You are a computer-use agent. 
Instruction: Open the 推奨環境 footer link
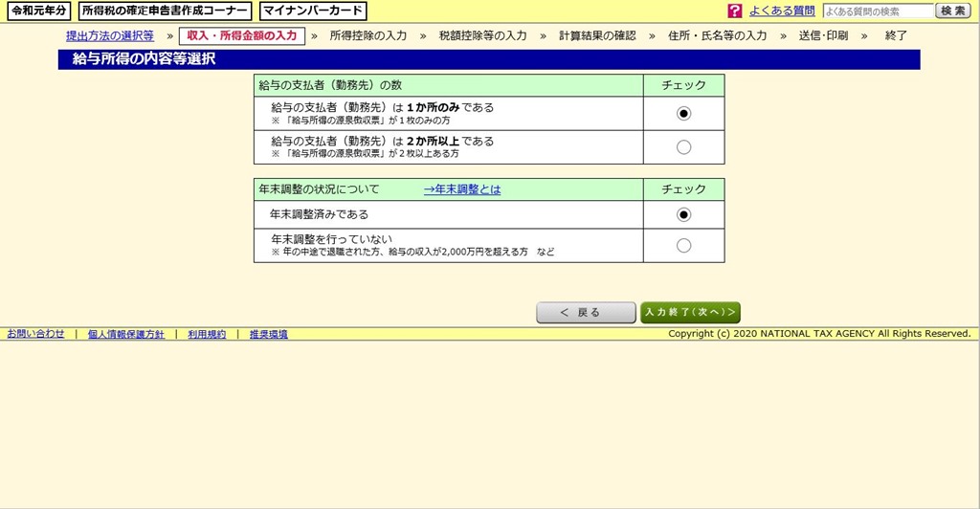269,334
